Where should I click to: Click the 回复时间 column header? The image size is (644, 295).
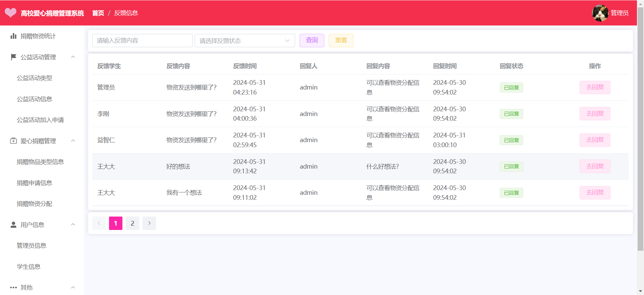445,66
